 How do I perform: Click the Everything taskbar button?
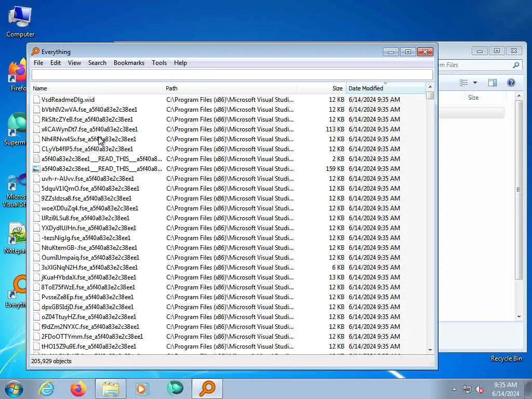[x=207, y=389]
